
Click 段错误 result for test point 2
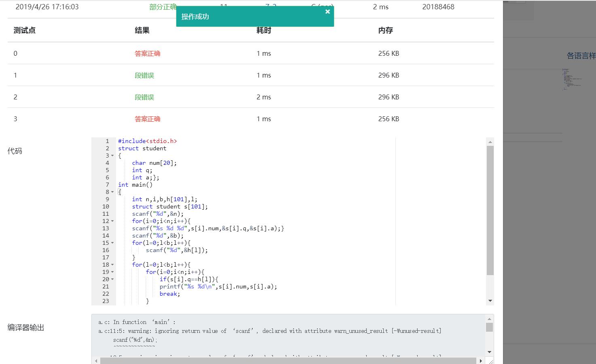tap(144, 97)
